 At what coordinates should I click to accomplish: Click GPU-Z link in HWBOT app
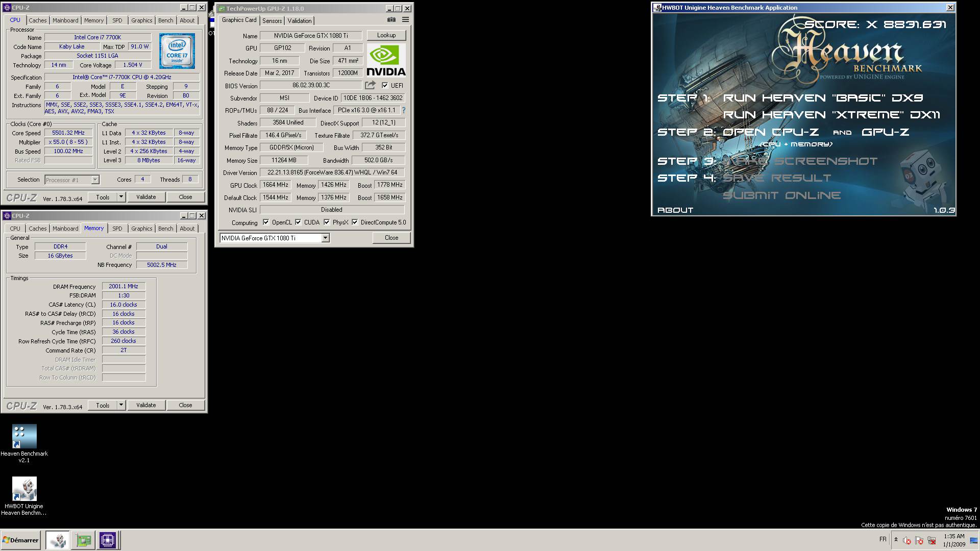click(x=886, y=132)
